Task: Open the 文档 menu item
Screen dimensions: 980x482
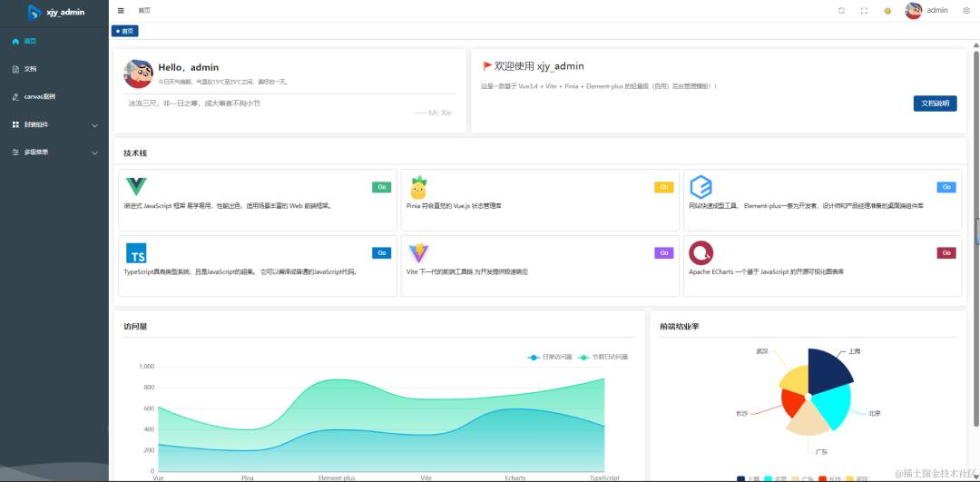Action: pos(54,69)
